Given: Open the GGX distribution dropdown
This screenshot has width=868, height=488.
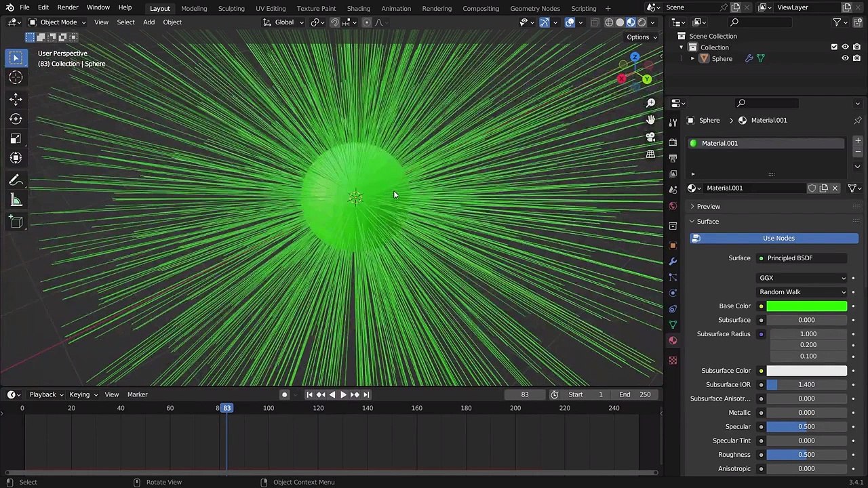Looking at the screenshot, I should click(x=802, y=278).
